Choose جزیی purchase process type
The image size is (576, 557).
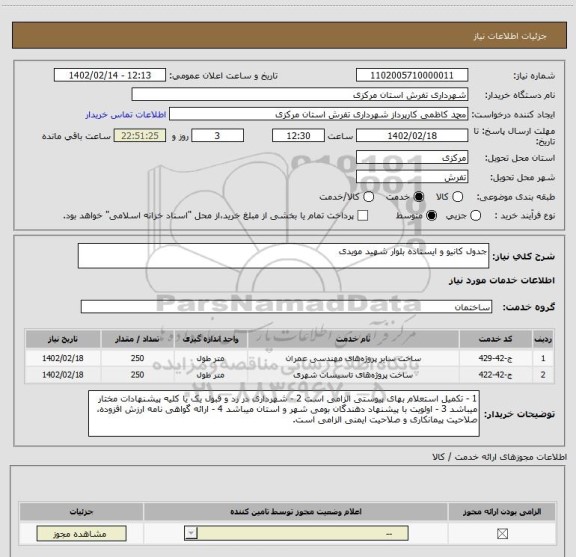point(475,216)
